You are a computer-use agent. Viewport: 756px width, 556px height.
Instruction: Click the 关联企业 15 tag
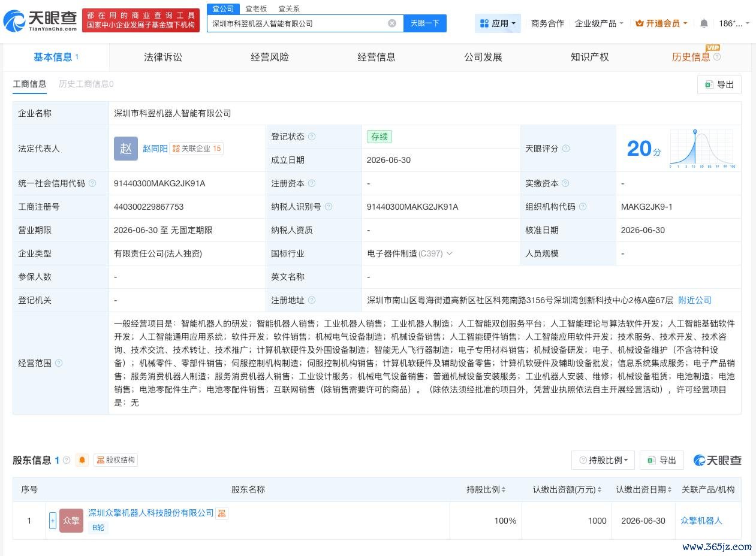pos(197,149)
